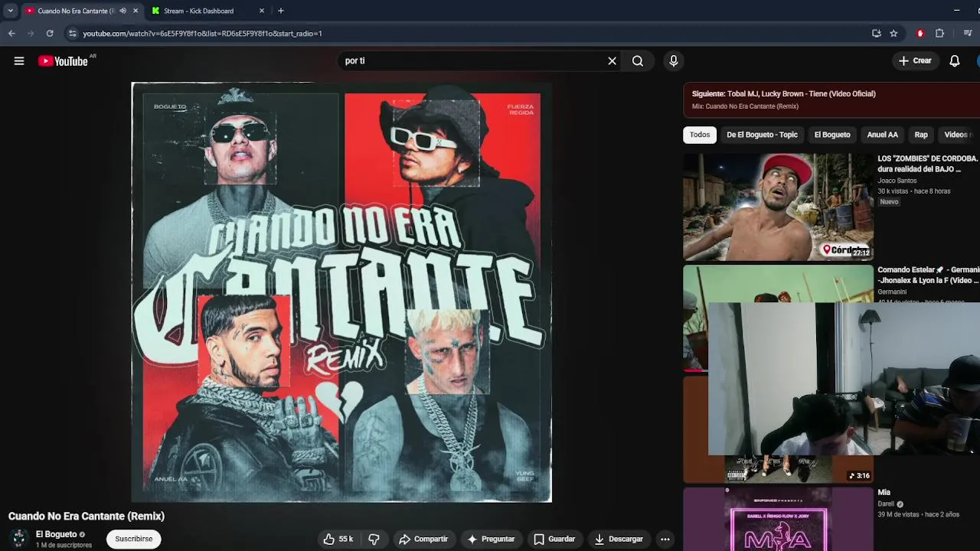Image resolution: width=980 pixels, height=551 pixels.
Task: Click the Crear button
Action: 915,61
